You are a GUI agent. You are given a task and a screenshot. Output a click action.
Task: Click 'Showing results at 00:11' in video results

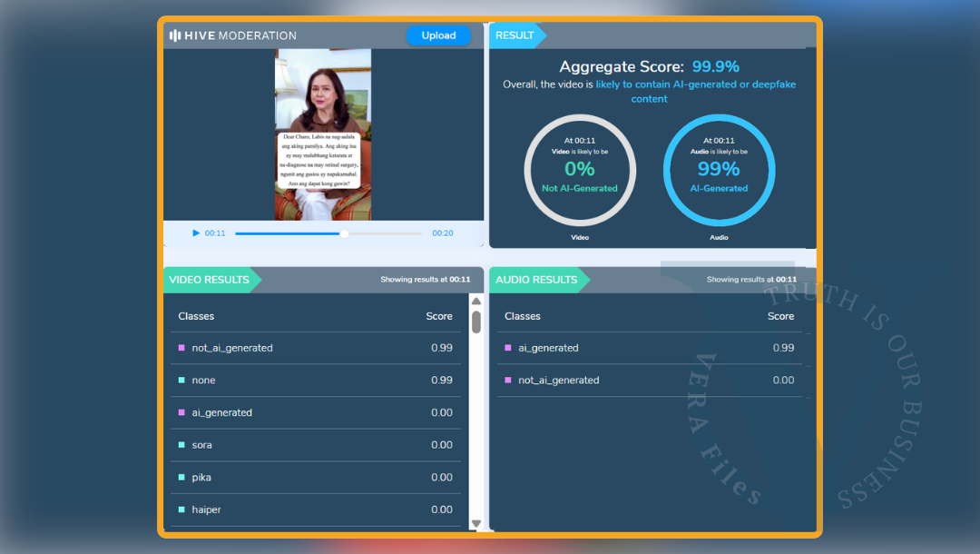[426, 280]
